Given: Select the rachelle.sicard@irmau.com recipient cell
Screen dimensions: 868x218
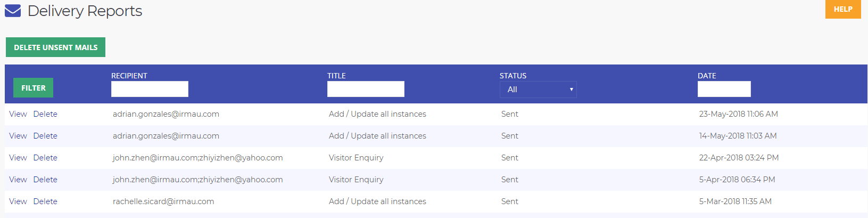Looking at the screenshot, I should 163,201.
